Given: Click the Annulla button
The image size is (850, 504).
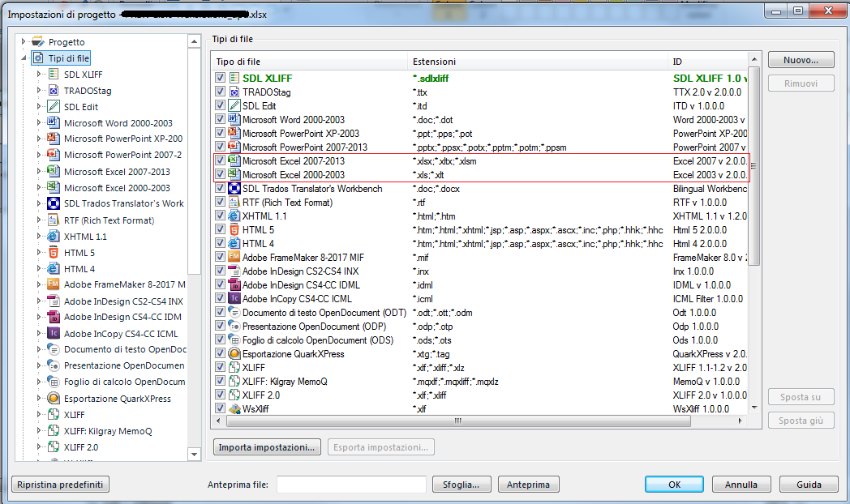Looking at the screenshot, I should pos(741,485).
